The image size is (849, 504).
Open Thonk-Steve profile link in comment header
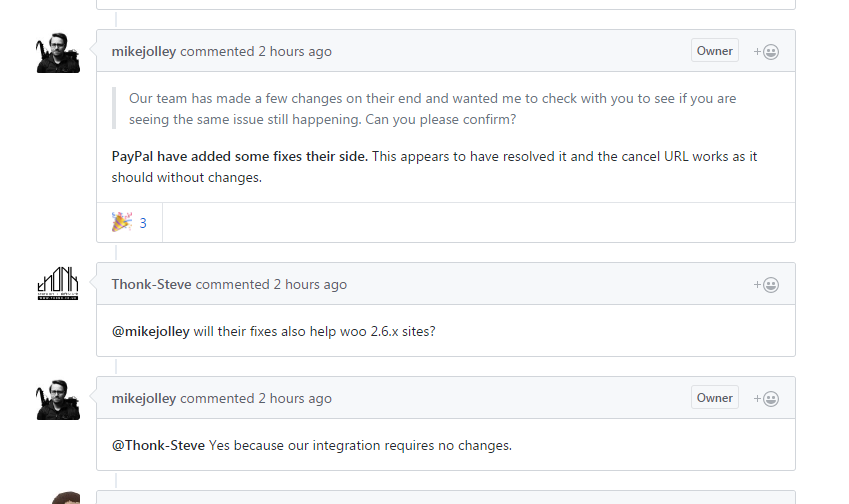(x=152, y=284)
